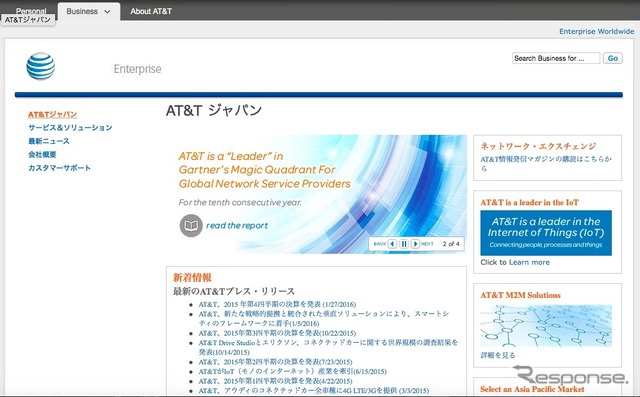
Task: Click the 新着情報 section heading
Action: click(x=192, y=277)
